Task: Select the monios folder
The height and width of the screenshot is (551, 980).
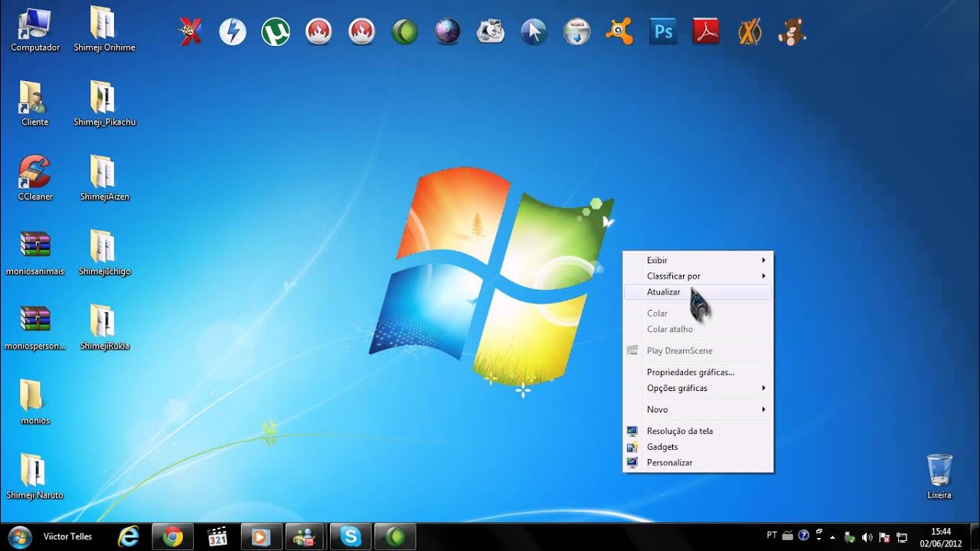Action: click(35, 403)
